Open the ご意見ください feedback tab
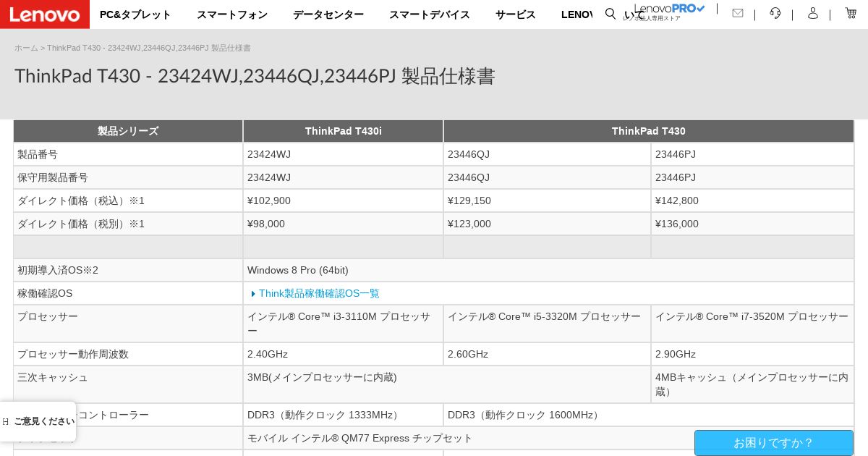 pos(38,421)
